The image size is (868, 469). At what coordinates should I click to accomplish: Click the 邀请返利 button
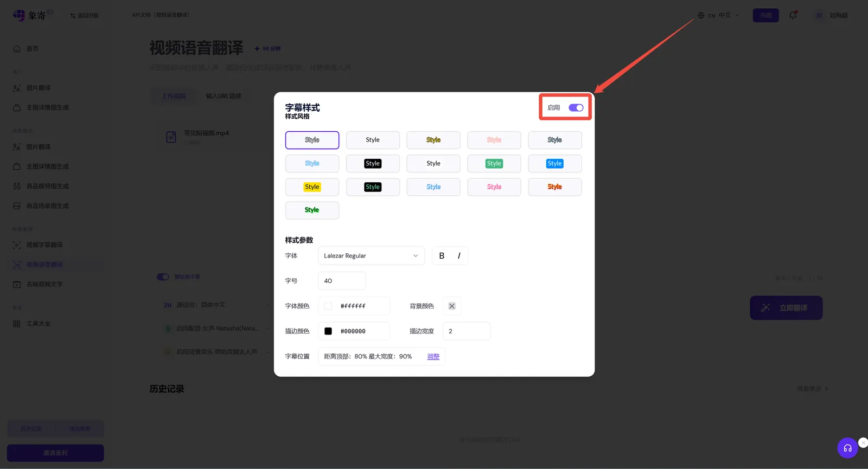coord(55,453)
